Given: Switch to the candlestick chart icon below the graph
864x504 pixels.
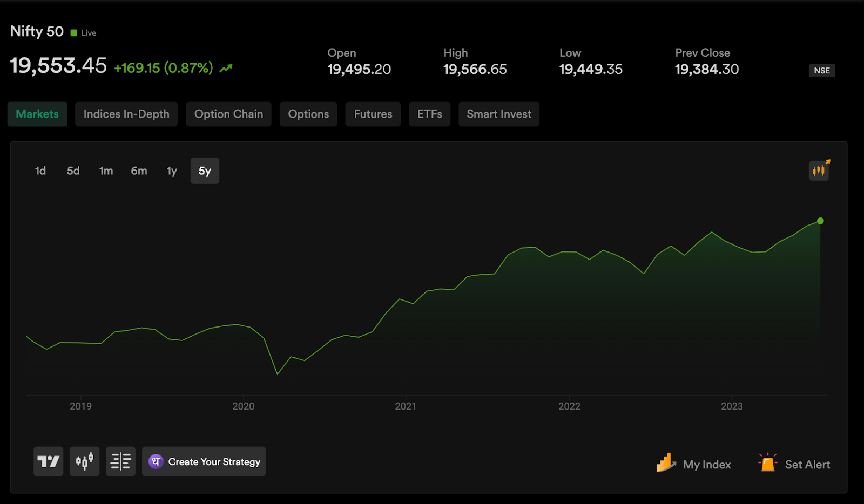Looking at the screenshot, I should [84, 461].
